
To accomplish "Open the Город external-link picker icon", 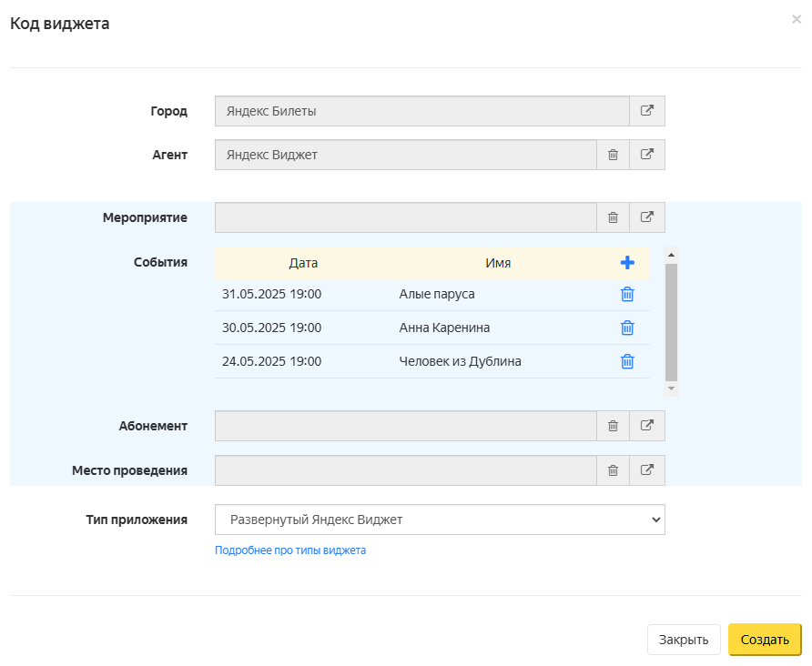I will pyautogui.click(x=647, y=111).
